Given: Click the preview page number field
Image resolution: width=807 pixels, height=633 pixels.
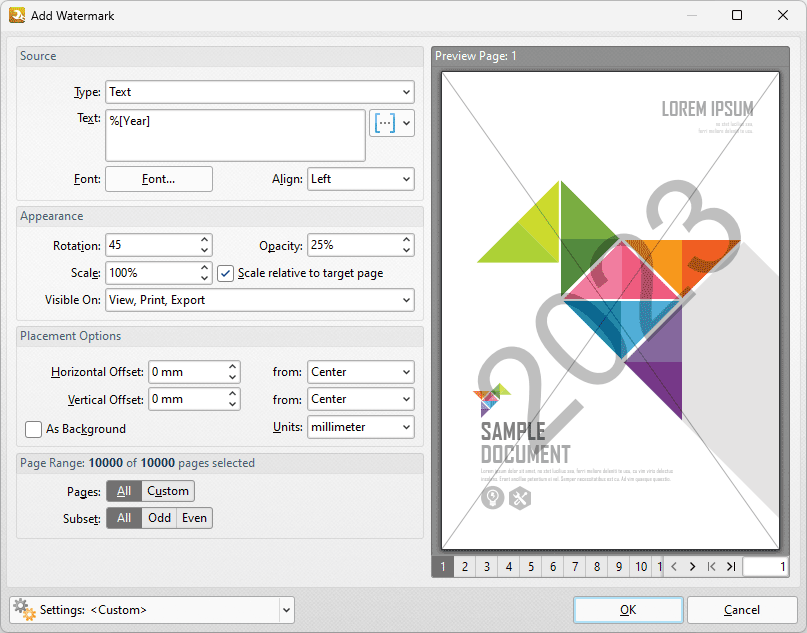Looking at the screenshot, I should click(765, 567).
